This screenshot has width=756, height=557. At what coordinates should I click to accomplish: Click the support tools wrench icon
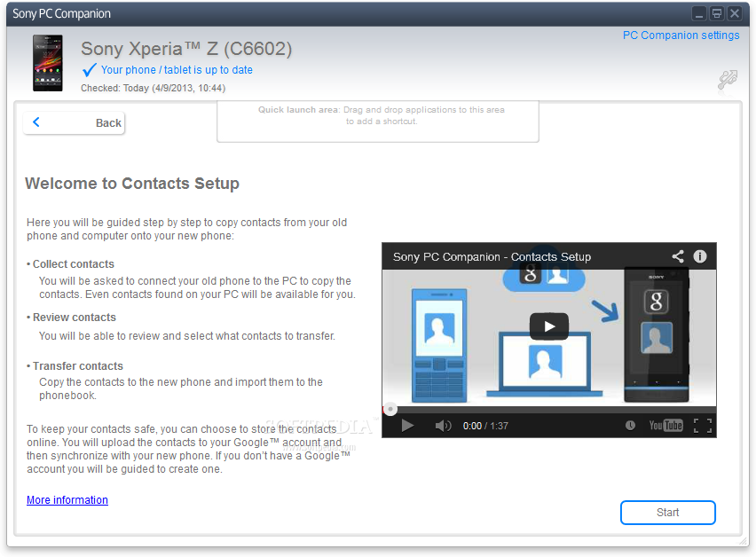(x=728, y=80)
